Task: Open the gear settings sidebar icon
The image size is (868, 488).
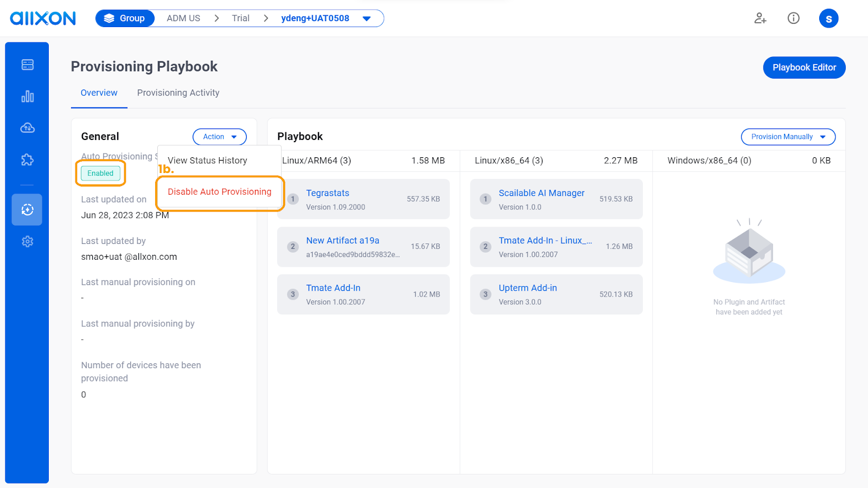Action: [x=27, y=241]
